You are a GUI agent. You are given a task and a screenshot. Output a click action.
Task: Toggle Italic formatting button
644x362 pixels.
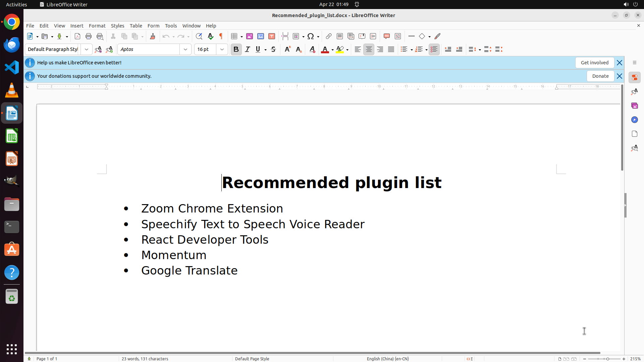point(248,49)
